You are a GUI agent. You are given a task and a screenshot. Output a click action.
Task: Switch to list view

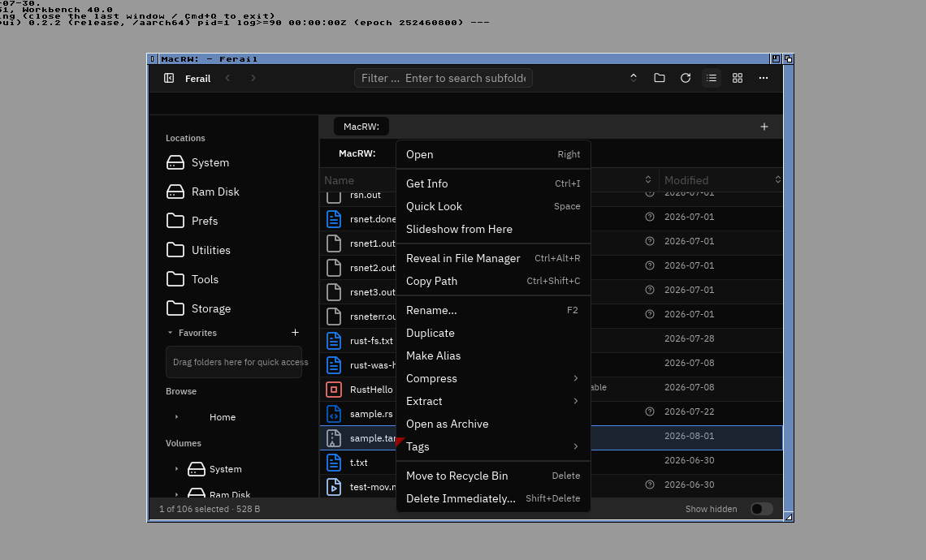pyautogui.click(x=712, y=78)
